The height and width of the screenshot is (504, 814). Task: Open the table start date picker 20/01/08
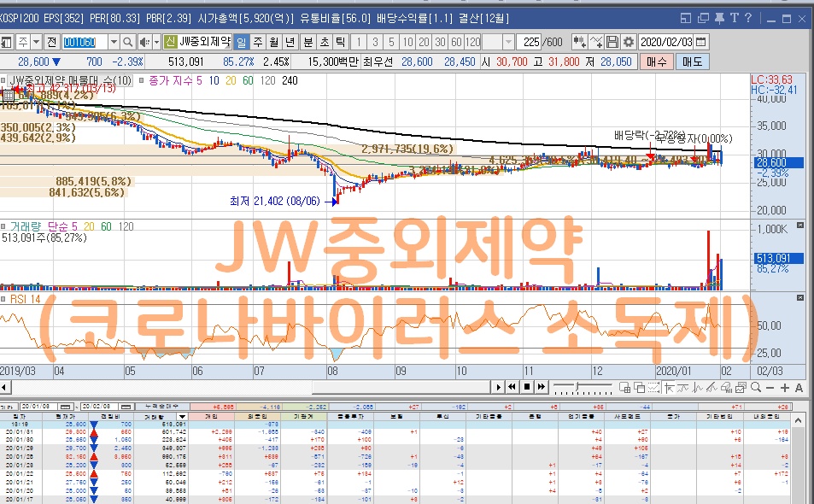click(x=67, y=407)
